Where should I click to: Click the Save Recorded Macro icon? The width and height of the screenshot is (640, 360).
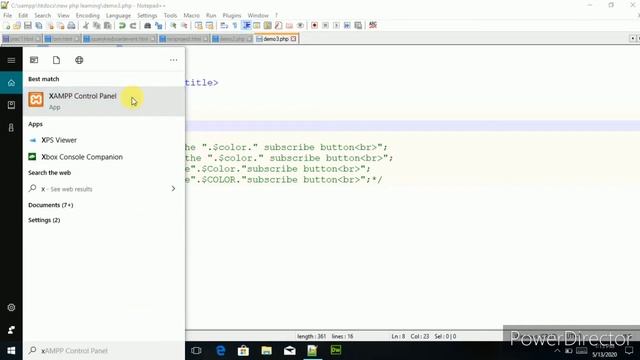coord(358,25)
